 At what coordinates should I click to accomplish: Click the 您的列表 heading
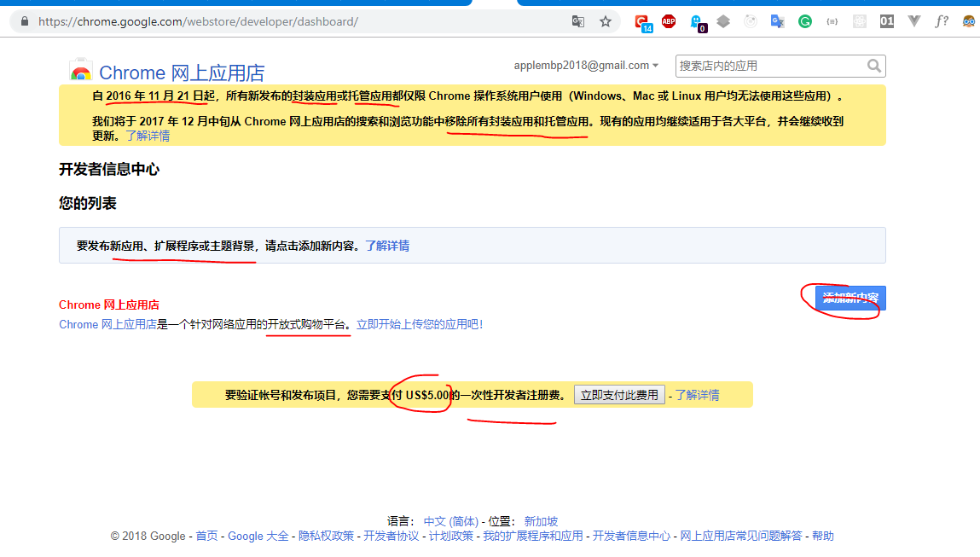point(88,203)
